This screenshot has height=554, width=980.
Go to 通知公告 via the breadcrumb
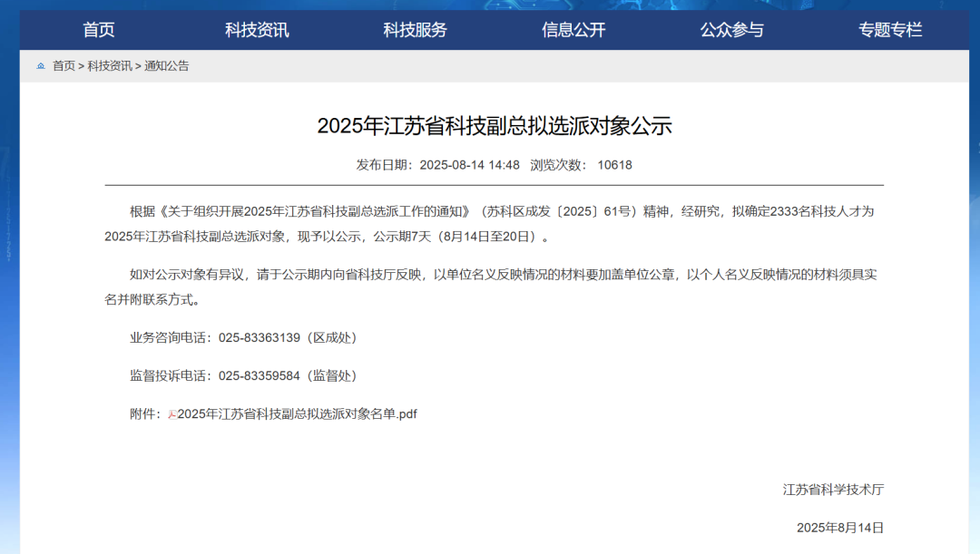167,66
